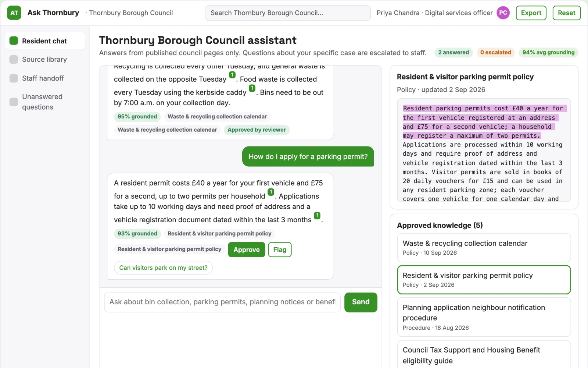This screenshot has width=588, height=368.
Task: Click the Unanswered questions sidebar icon
Action: point(14,102)
